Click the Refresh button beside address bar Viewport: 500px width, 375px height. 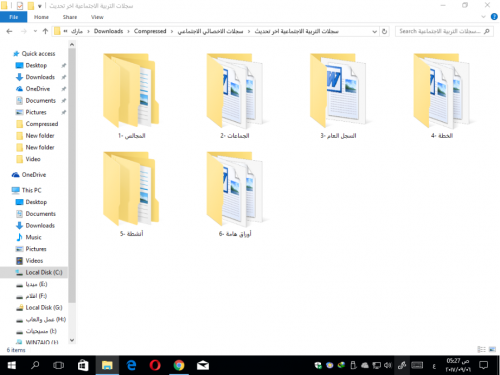pos(384,31)
